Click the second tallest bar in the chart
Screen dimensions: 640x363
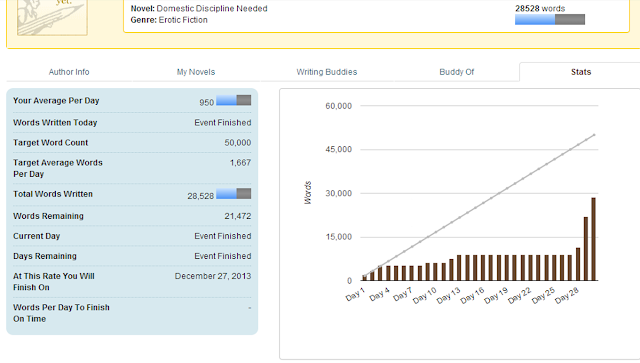point(586,249)
